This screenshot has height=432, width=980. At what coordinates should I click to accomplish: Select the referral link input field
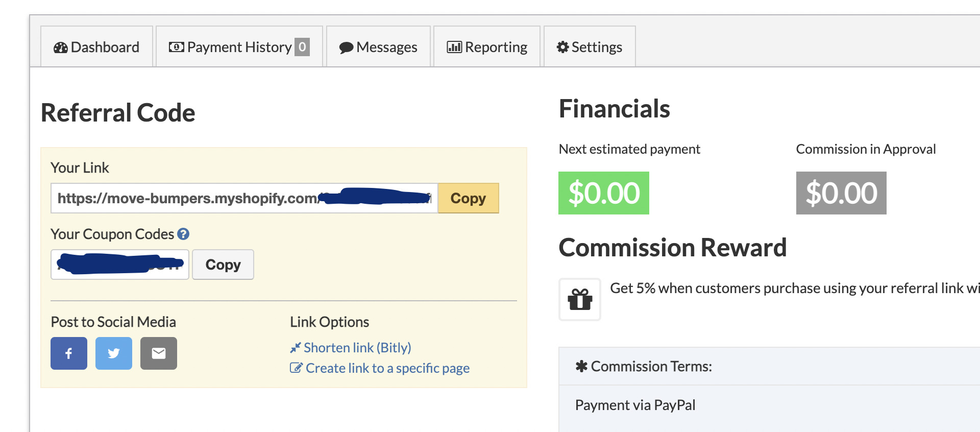[244, 198]
